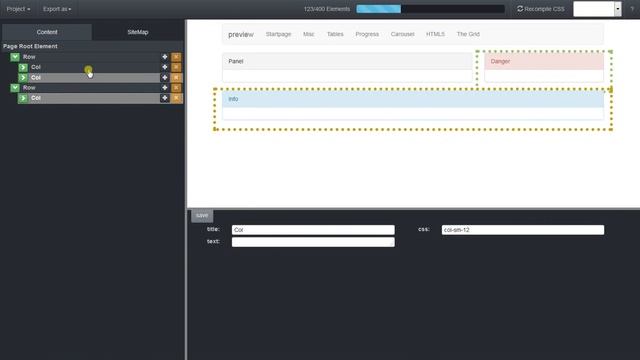Click into the title input field
This screenshot has height=360, width=640.
coord(313,230)
